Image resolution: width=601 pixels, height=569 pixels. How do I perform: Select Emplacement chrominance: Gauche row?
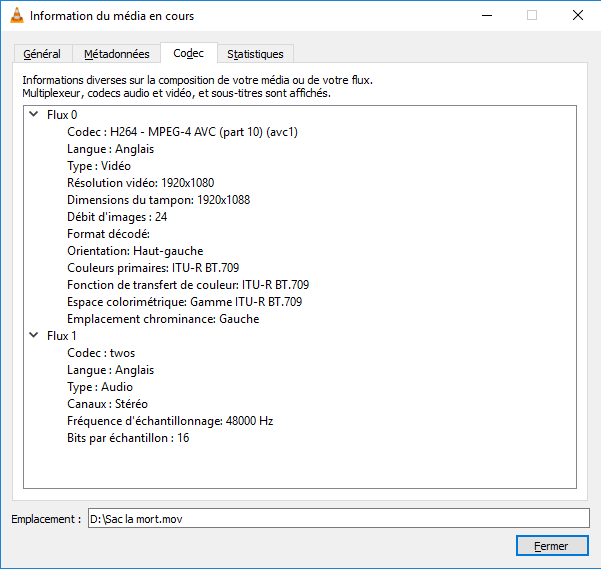163,319
